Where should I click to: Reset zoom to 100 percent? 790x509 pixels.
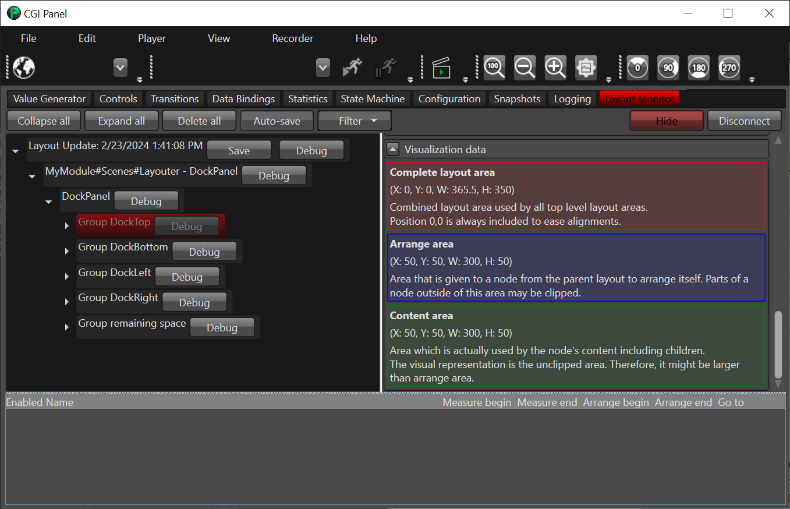point(494,68)
